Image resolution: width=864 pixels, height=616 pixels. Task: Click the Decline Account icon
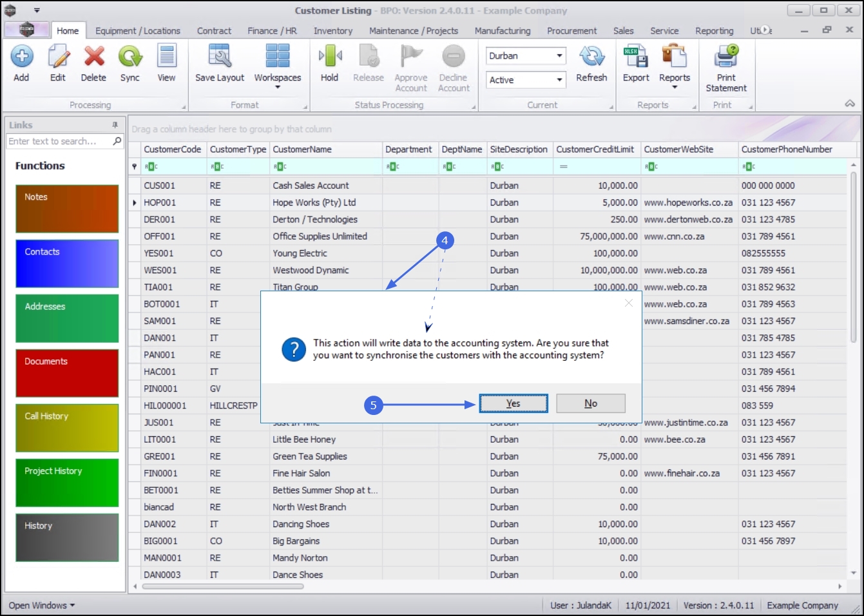[454, 57]
